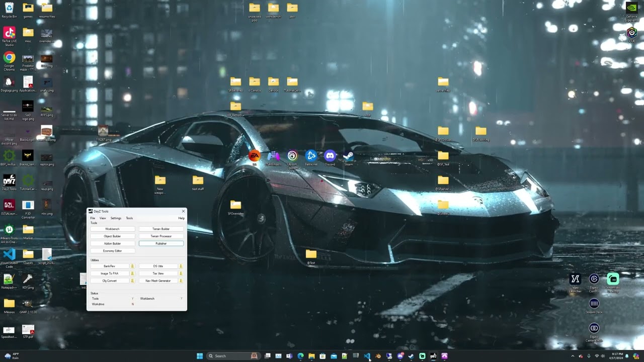
Task: Launch Economy Editor
Action: [x=112, y=251]
